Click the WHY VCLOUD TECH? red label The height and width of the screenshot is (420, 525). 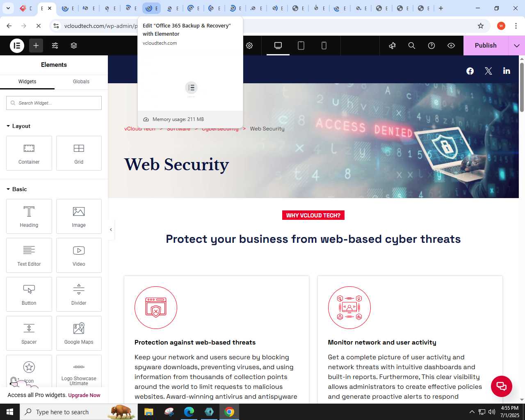click(313, 215)
